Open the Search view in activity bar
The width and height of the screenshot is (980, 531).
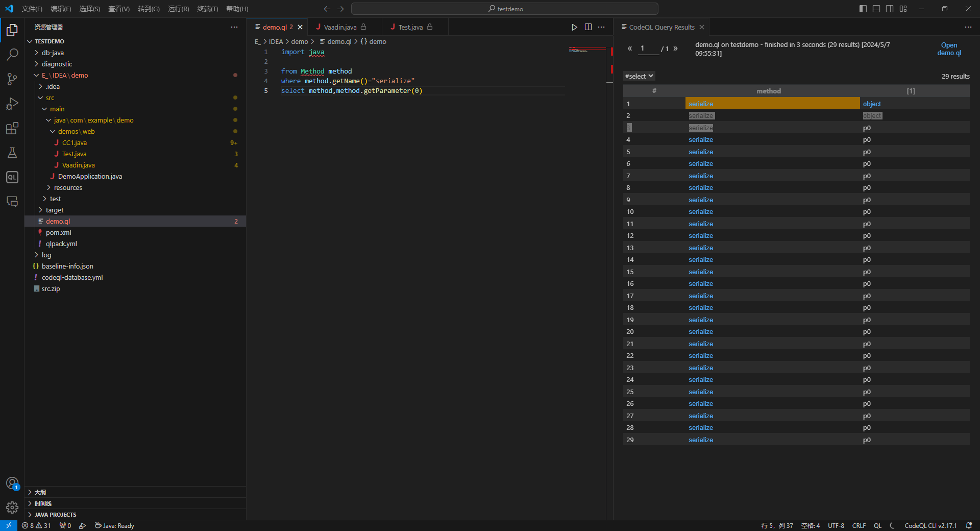12,55
